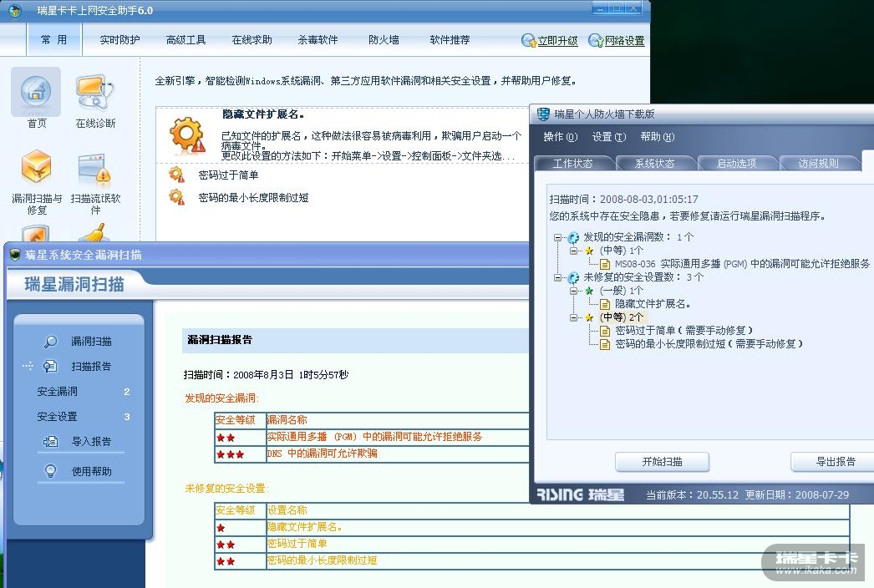Open the 操作(O) menu in firewall window

point(560,136)
